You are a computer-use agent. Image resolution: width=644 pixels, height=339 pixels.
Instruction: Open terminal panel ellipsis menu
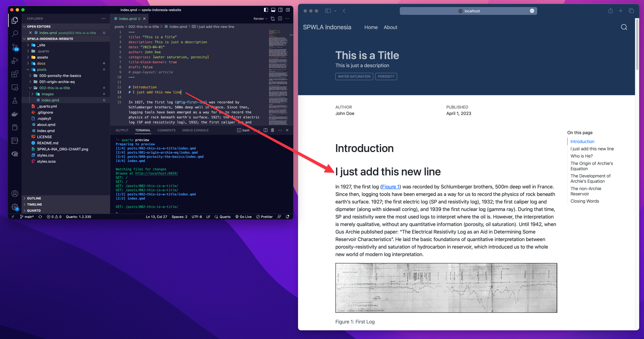[280, 130]
